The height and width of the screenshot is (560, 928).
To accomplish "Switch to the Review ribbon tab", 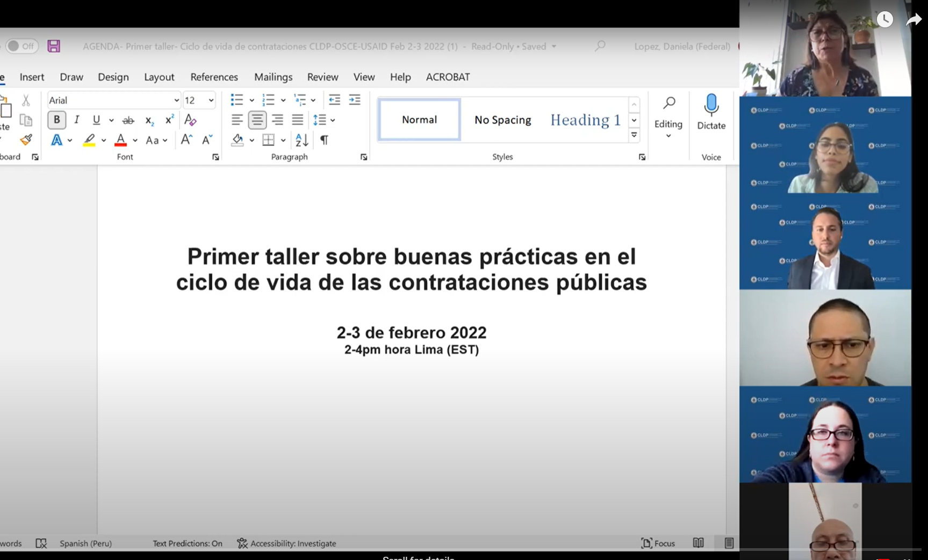I will click(322, 77).
